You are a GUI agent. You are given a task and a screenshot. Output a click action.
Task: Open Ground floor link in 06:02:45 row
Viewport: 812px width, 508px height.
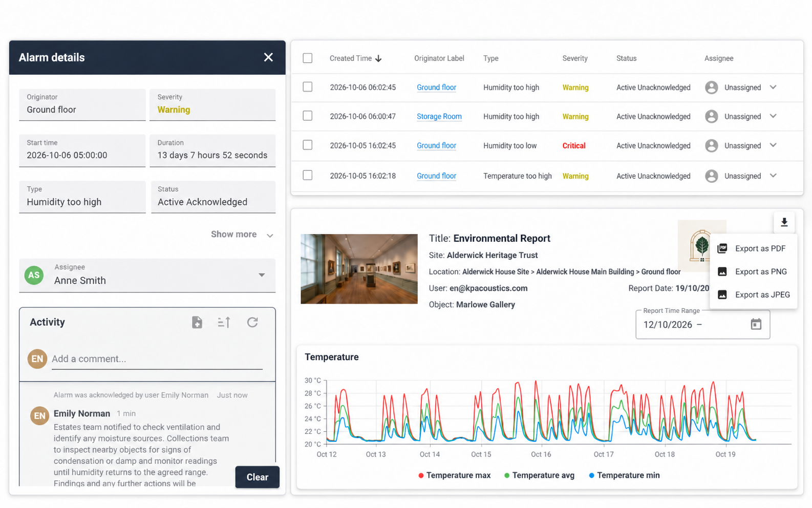point(436,88)
